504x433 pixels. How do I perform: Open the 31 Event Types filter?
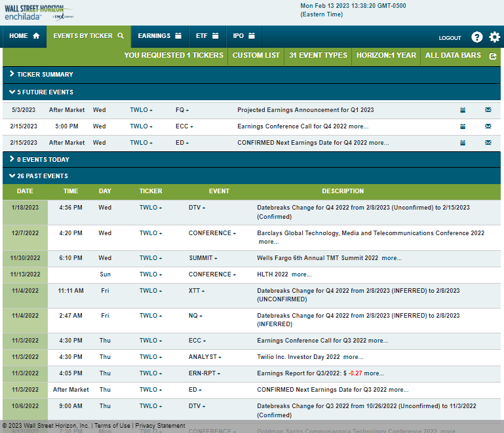(x=318, y=56)
